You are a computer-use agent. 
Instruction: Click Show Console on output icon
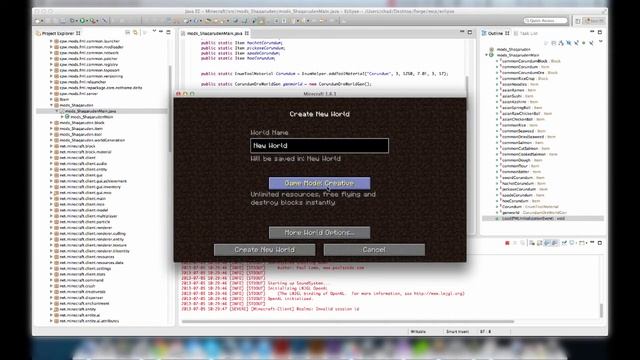pos(547,243)
